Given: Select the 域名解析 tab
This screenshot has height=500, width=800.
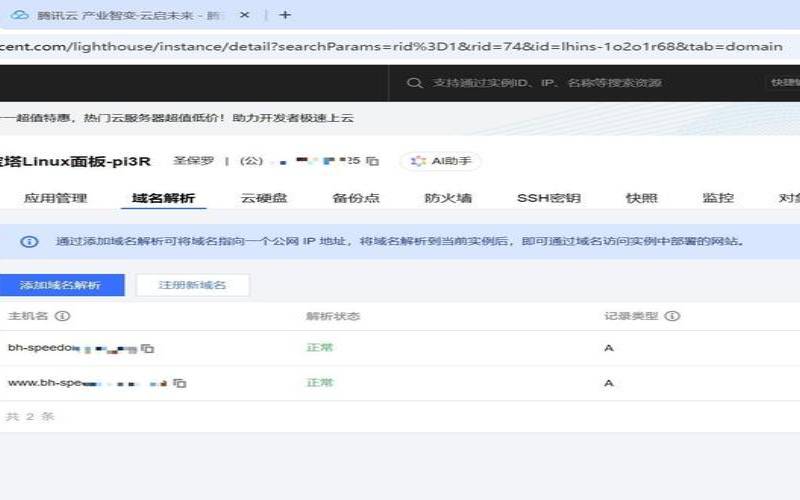Looking at the screenshot, I should (x=163, y=198).
